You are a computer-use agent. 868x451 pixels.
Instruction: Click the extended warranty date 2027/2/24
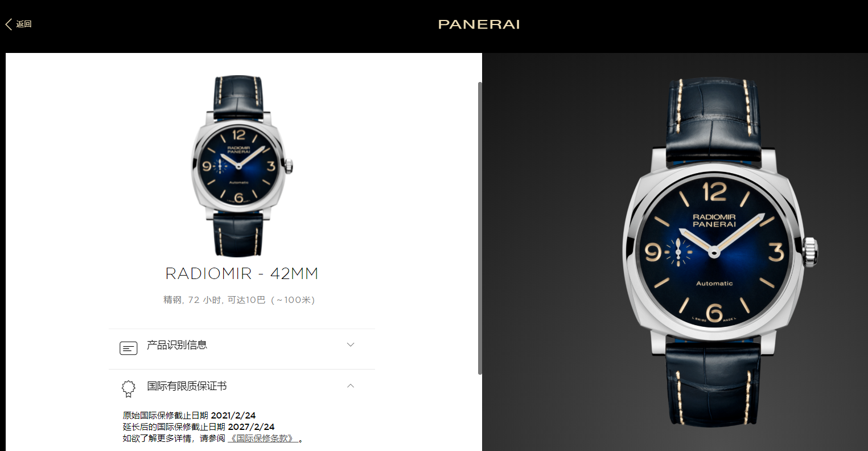(251, 427)
